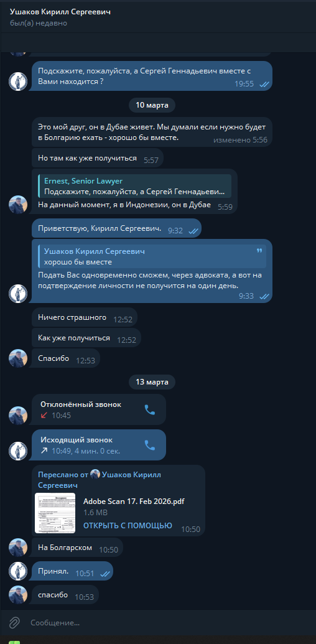Click ОТКРЫТЬ С ПОМОЩЬЮ link
This screenshot has width=316, height=644.
[128, 525]
